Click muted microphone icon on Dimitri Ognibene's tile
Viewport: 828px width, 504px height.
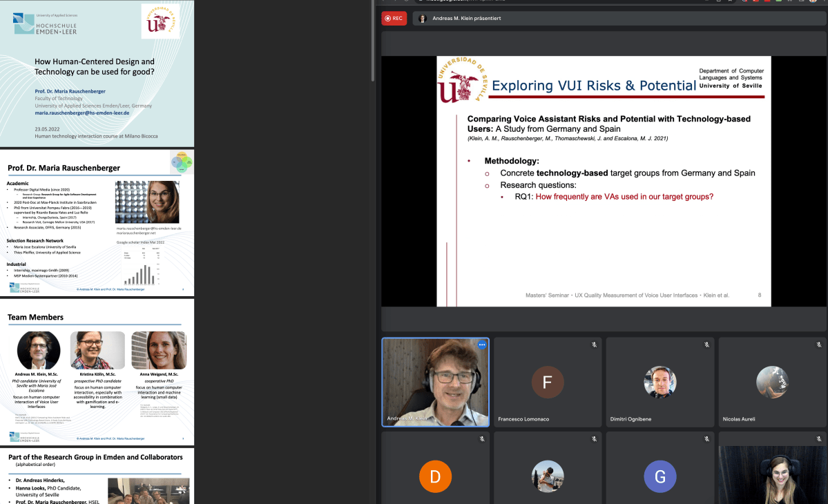click(x=706, y=345)
